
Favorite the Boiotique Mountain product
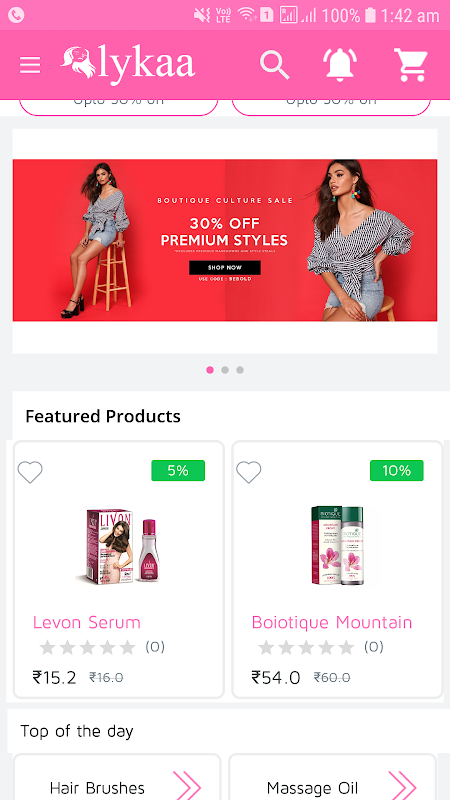coord(248,472)
